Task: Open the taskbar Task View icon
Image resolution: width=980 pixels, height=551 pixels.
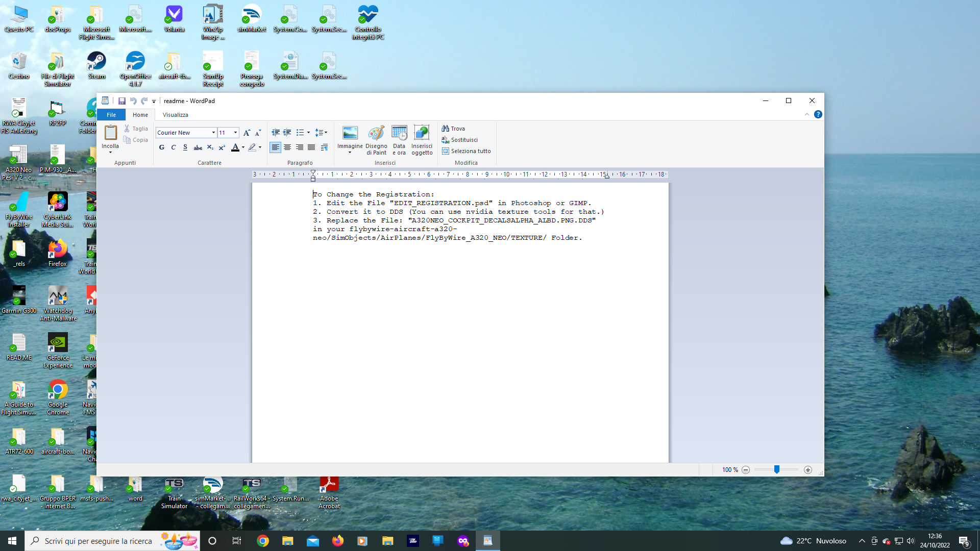Action: click(237, 541)
